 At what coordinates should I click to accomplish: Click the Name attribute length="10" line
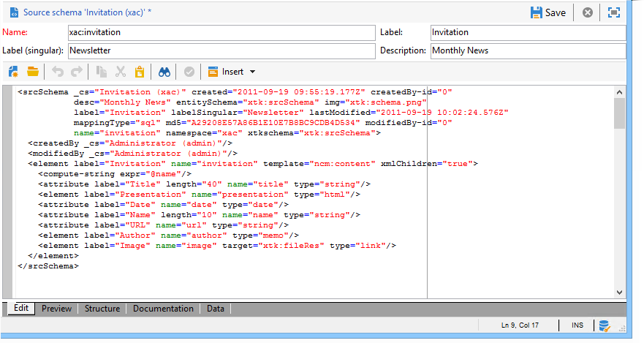[x=200, y=215]
